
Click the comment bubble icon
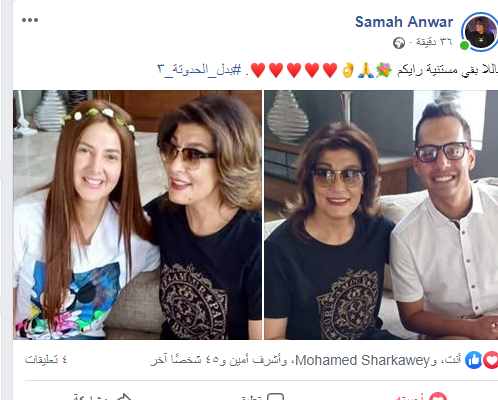276,397
